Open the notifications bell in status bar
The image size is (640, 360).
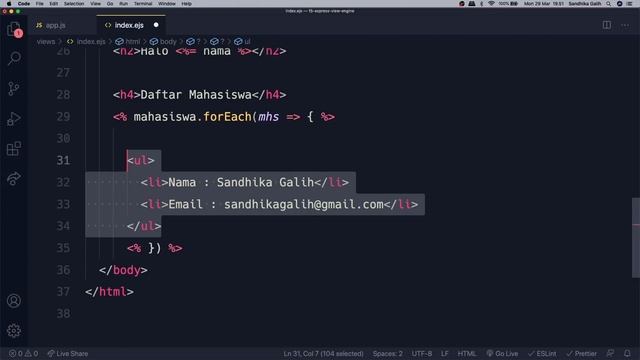(x=627, y=353)
